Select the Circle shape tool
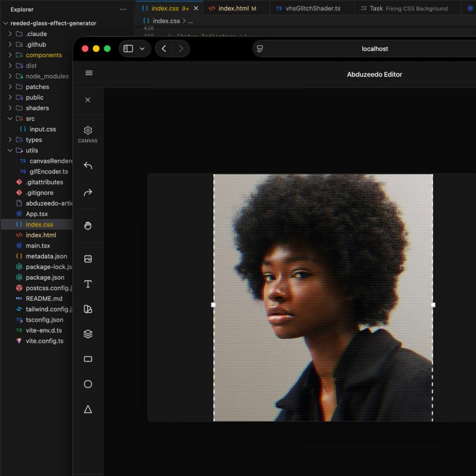 88,384
